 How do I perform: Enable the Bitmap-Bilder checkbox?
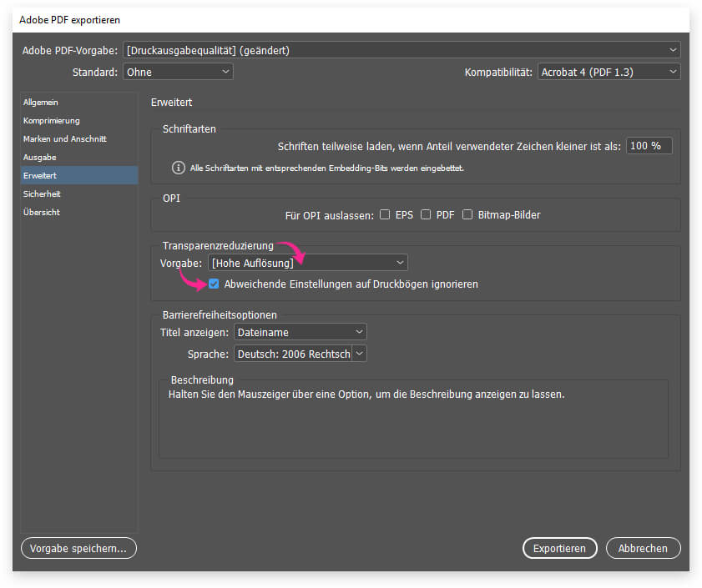(x=467, y=214)
